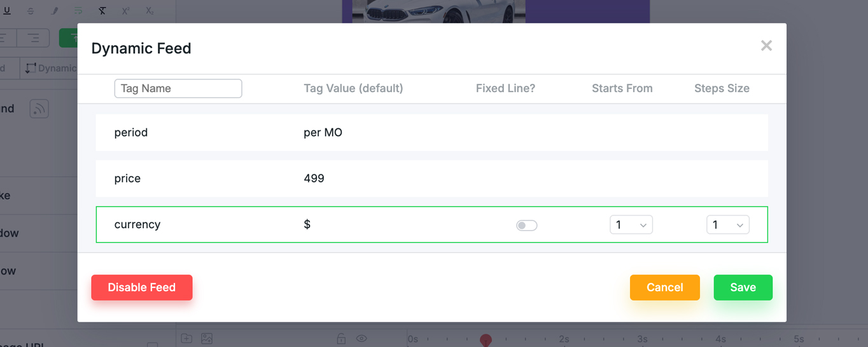
Task: Click the add image icon by timeline
Action: [x=206, y=339]
